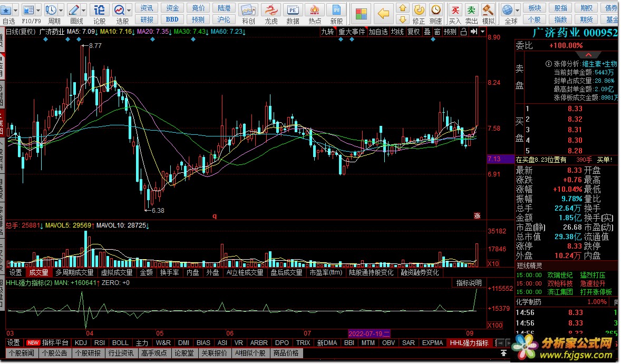
Task: Click the 修正 refresh correction icon
Action: [419, 10]
